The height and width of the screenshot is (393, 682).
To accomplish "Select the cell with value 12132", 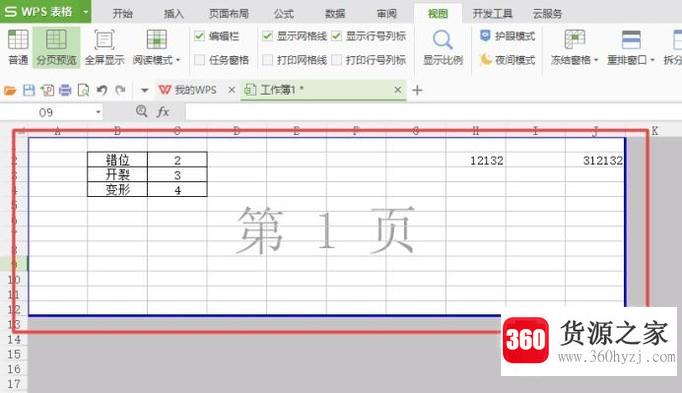I will (x=476, y=160).
